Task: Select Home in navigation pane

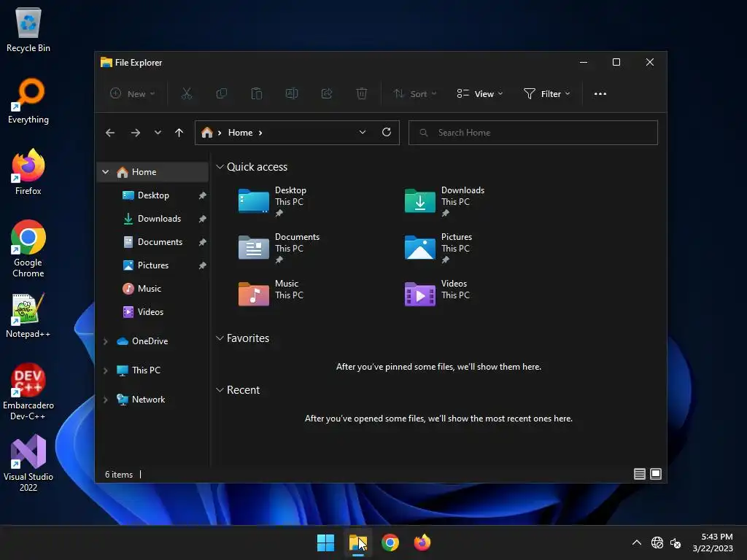Action: (153, 172)
